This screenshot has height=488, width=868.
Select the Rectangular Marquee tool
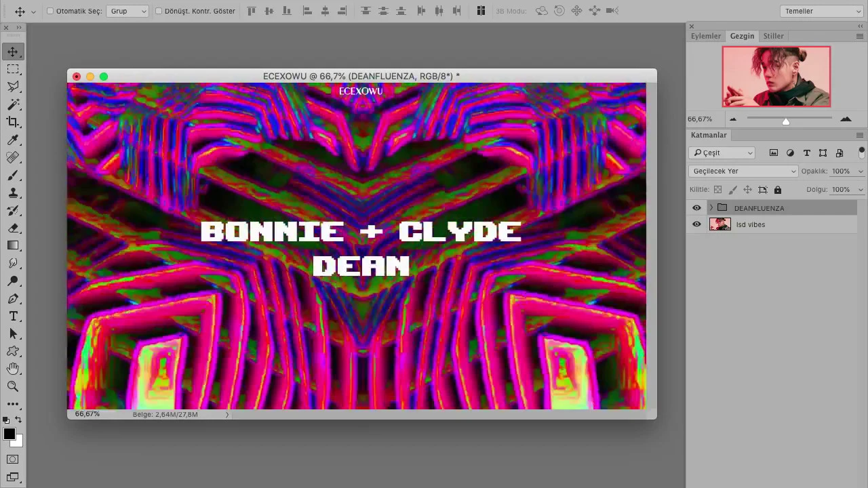[13, 69]
